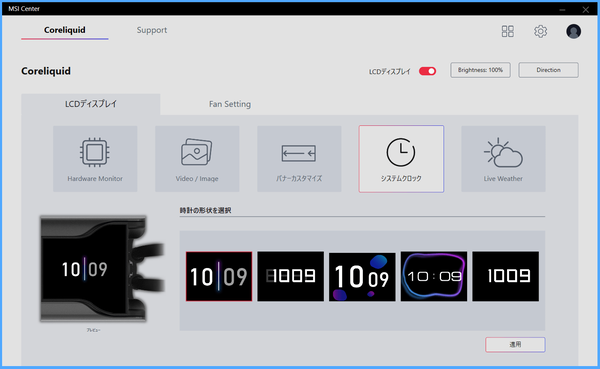This screenshot has height=369, width=600.
Task: Open the user profile avatar
Action: coord(573,31)
